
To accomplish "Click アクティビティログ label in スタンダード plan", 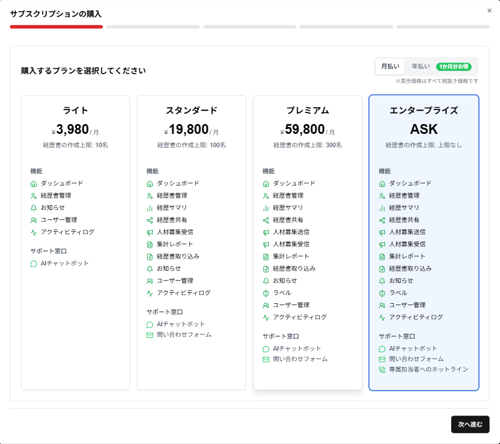I will click(x=184, y=293).
